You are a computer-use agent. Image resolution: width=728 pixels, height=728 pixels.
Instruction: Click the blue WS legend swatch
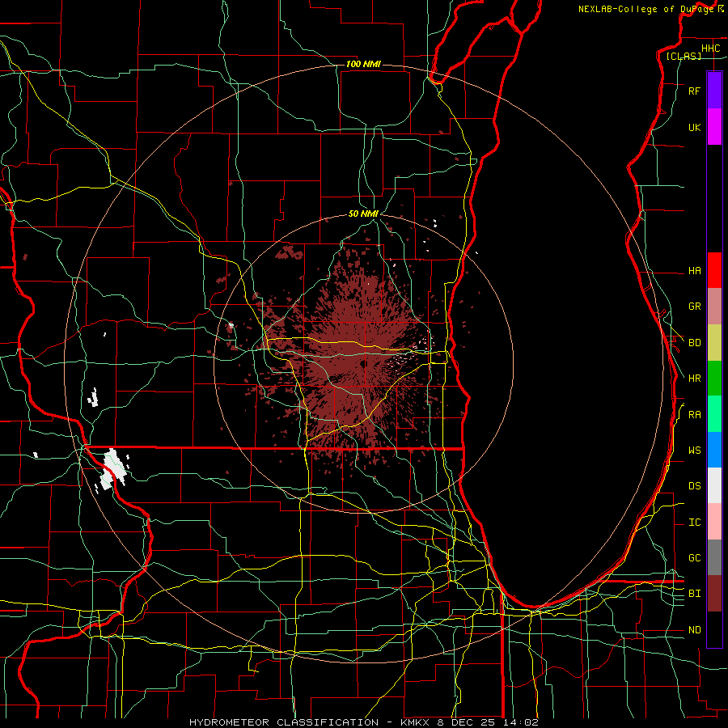point(714,450)
